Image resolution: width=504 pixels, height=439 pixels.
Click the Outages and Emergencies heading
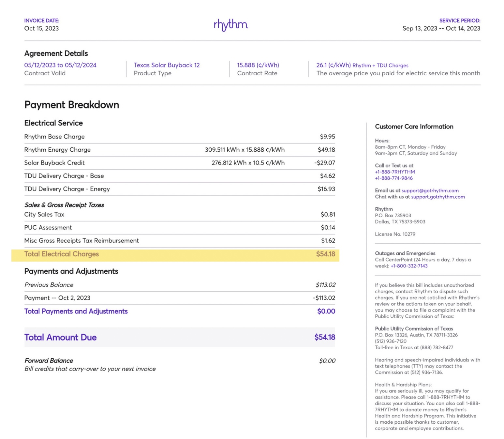(405, 253)
